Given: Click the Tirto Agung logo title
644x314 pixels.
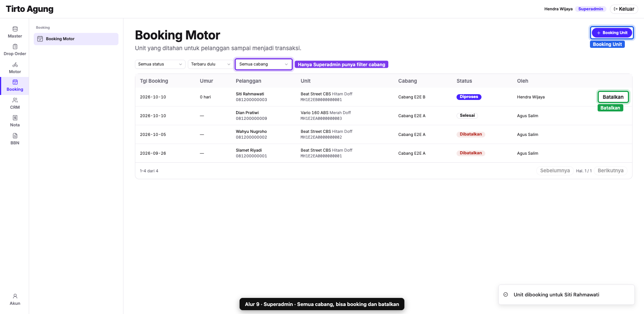Looking at the screenshot, I should click(x=30, y=9).
